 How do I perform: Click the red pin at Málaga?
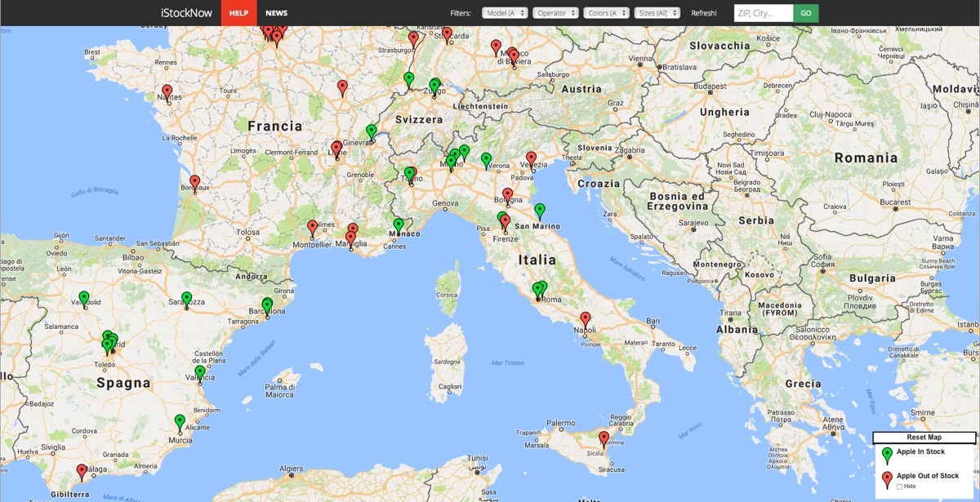click(82, 472)
